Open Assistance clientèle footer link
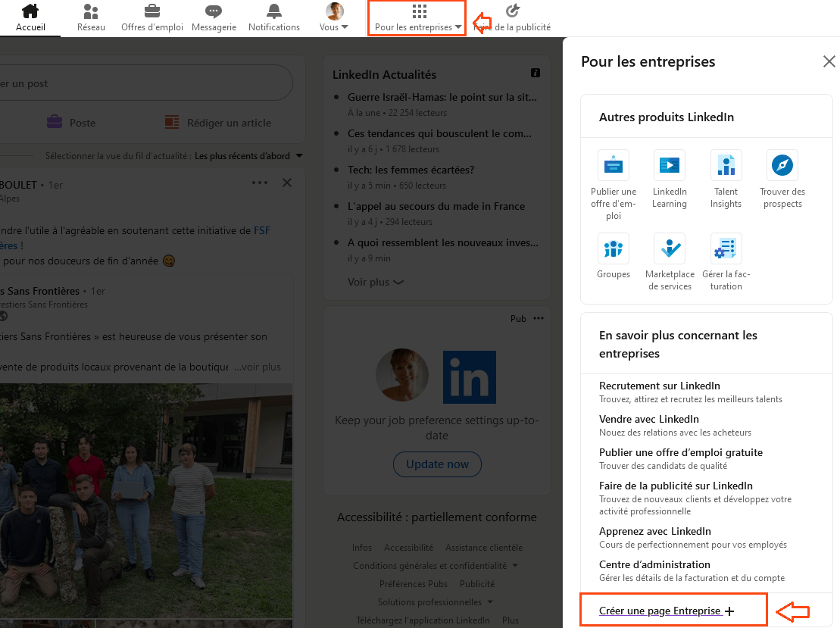This screenshot has height=628, width=840. [484, 548]
